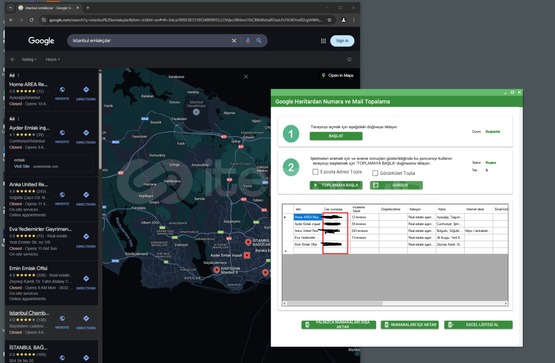Close the map panel with its X

point(246,76)
